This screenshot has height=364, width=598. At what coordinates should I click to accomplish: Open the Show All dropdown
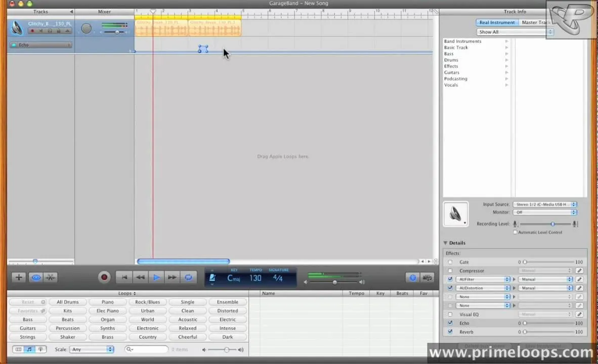(515, 32)
